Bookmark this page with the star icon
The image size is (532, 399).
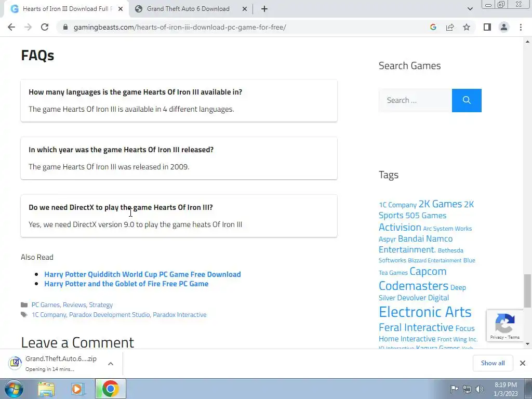[467, 27]
